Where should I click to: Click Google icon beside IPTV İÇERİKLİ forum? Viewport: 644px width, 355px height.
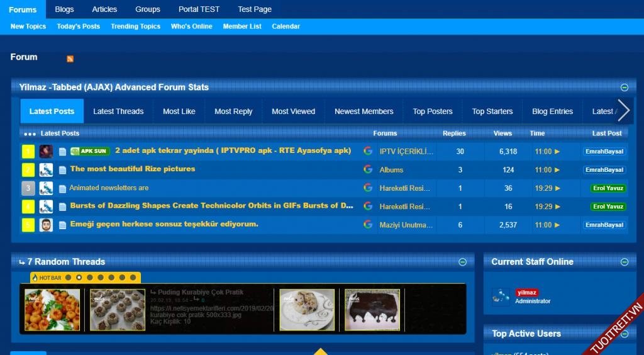pos(368,151)
